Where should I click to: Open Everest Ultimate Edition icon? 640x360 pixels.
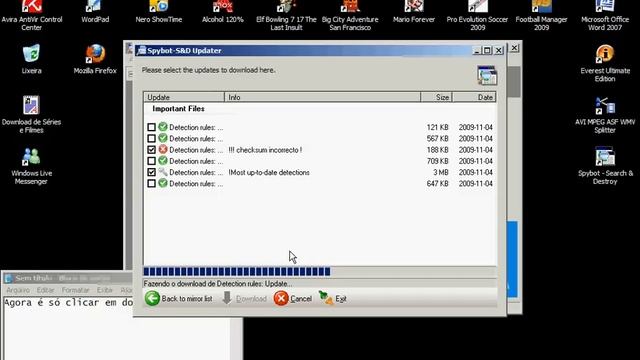[605, 63]
